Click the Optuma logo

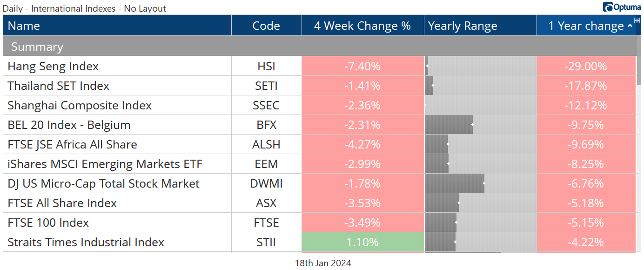(623, 7)
